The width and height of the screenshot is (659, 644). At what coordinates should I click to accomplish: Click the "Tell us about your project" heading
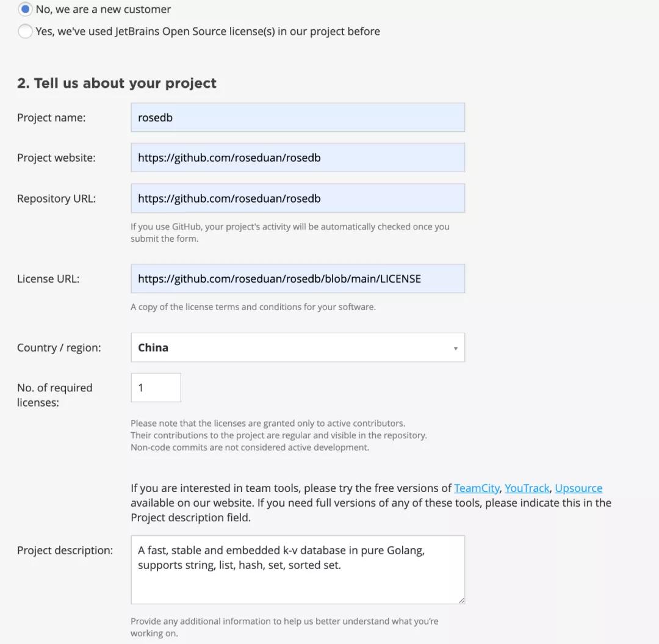(x=117, y=83)
